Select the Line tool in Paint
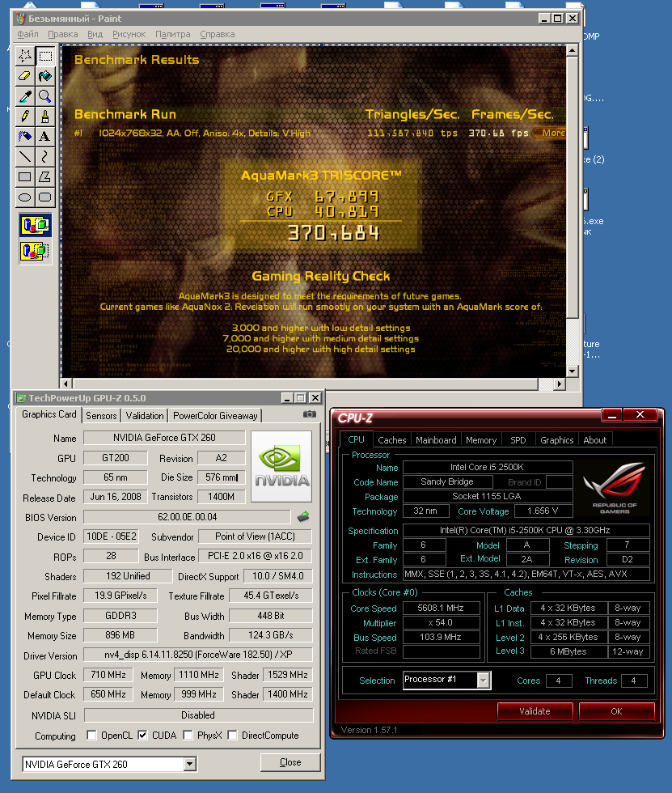 (25, 157)
